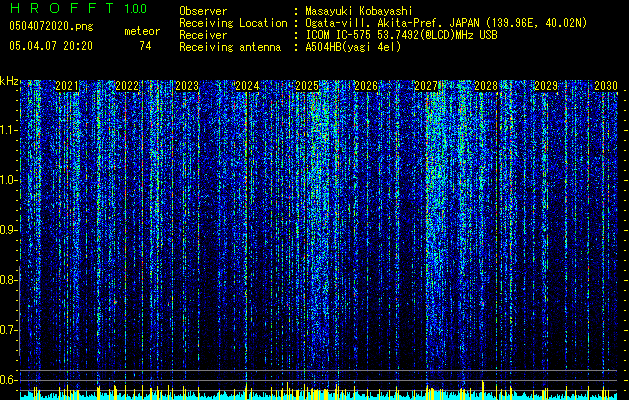Click the Observer label
The image size is (629, 400).
pyautogui.click(x=203, y=11)
